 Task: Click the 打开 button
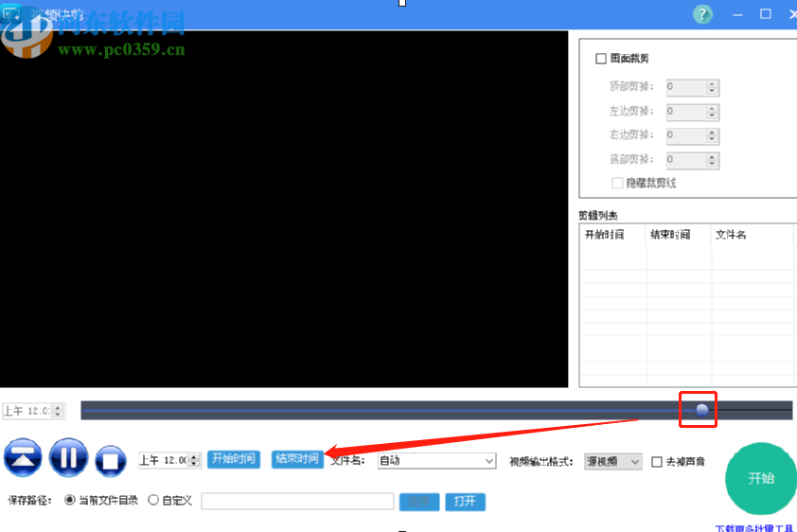coord(465,502)
